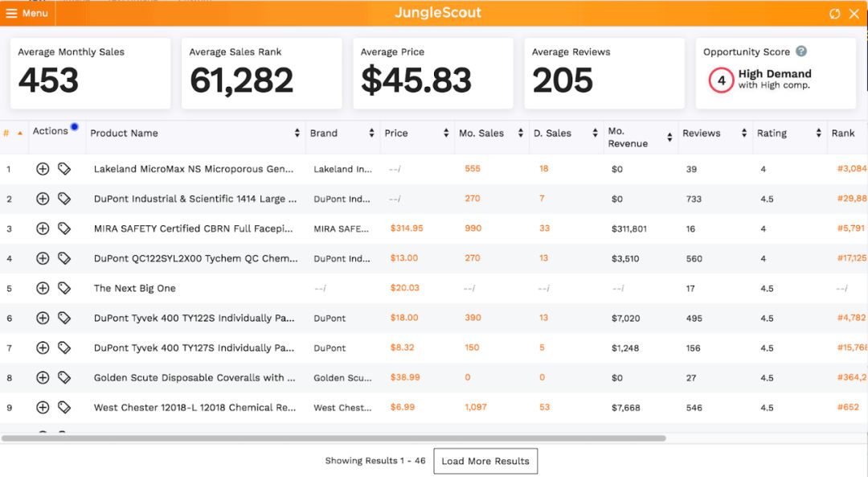The width and height of the screenshot is (868, 477).
Task: Open rank link #5,791 for MIRA SAFETY
Action: pyautogui.click(x=851, y=228)
